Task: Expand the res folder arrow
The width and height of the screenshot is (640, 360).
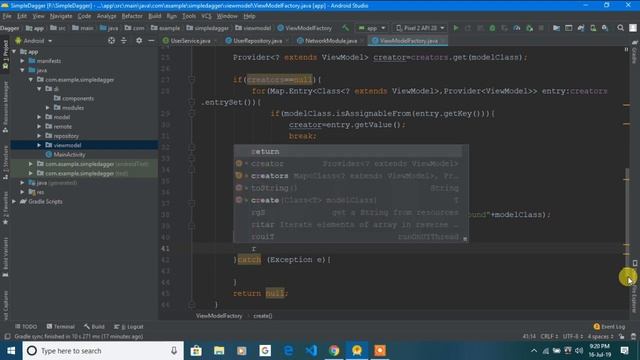Action: [22, 192]
